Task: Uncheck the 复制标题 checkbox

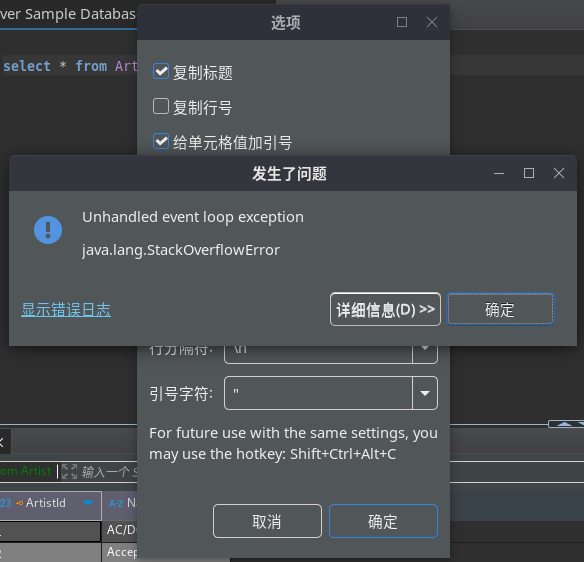Action: point(161,72)
